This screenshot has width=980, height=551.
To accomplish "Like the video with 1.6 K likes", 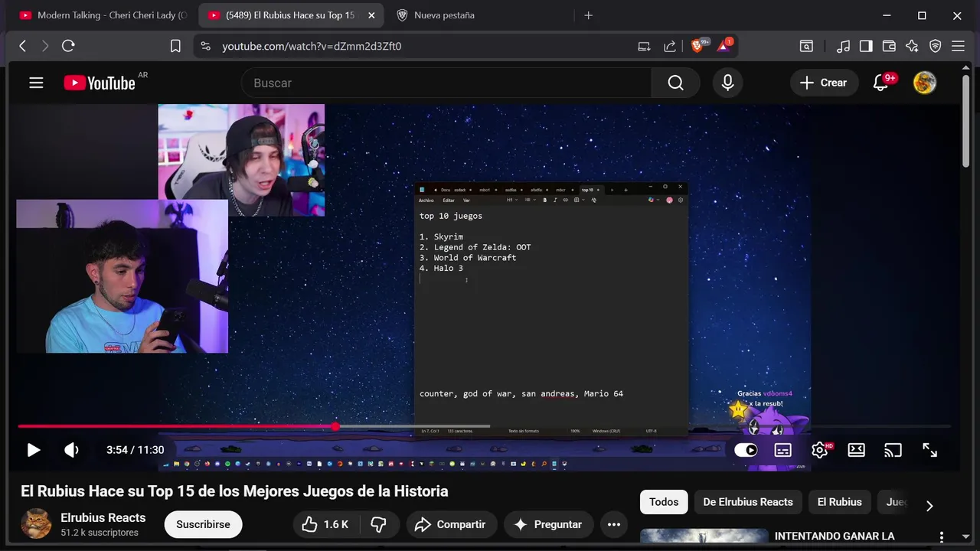I will click(x=325, y=524).
